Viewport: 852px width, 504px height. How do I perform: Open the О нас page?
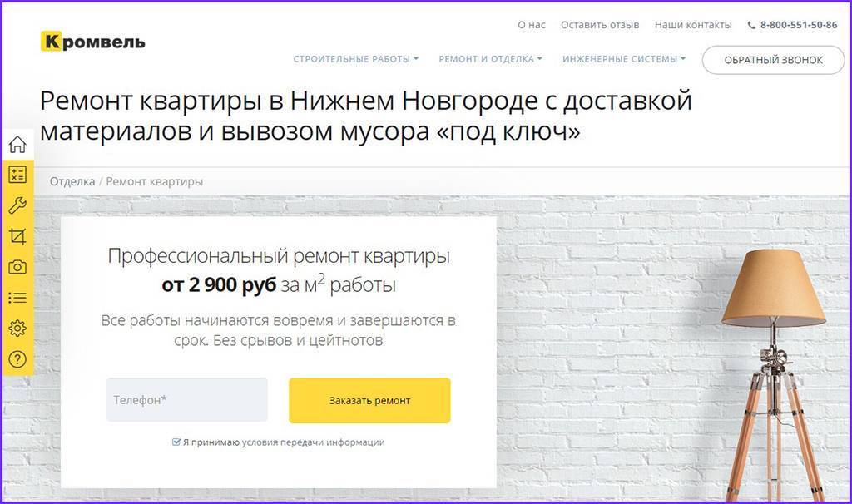532,25
